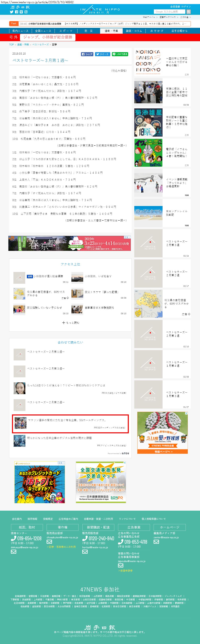Screen dimensions: 200x644
Task: Click the envelope icon under 販売局出版部
Action: point(49,542)
